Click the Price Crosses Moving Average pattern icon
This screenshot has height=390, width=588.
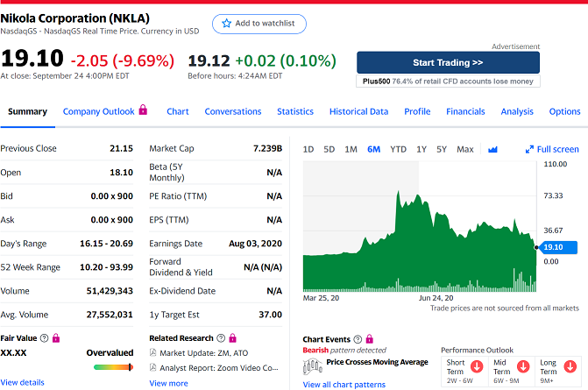click(312, 366)
